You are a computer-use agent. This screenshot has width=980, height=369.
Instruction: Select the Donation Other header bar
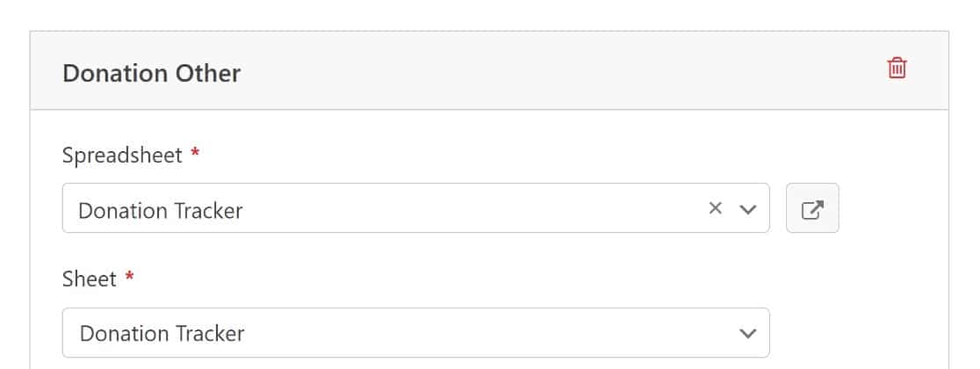[489, 70]
